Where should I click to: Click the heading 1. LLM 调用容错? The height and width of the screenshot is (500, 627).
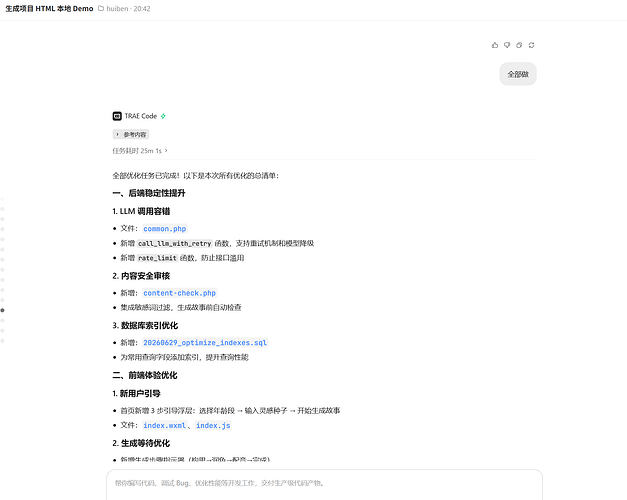click(141, 211)
